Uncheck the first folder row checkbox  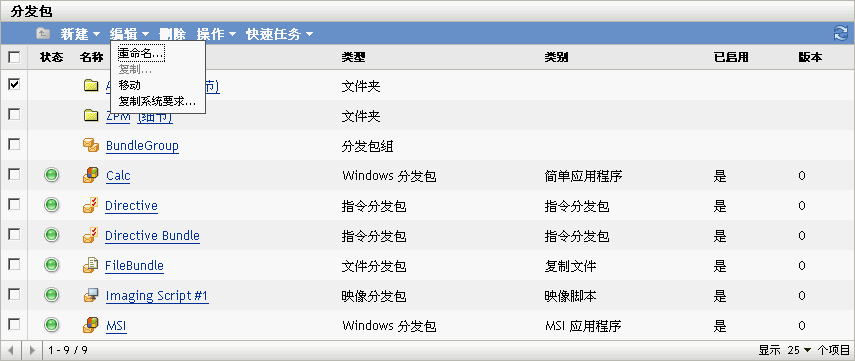coord(14,85)
